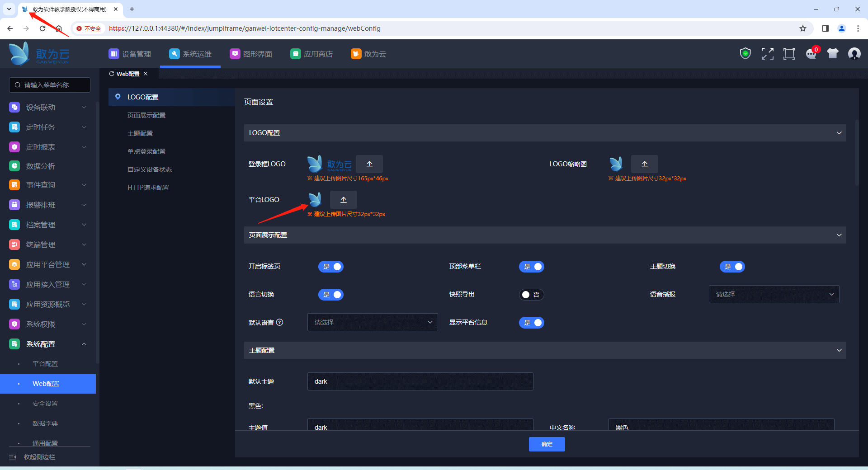This screenshot has width=868, height=470.
Task: Click upload icon for 平台LOGO
Action: 344,200
